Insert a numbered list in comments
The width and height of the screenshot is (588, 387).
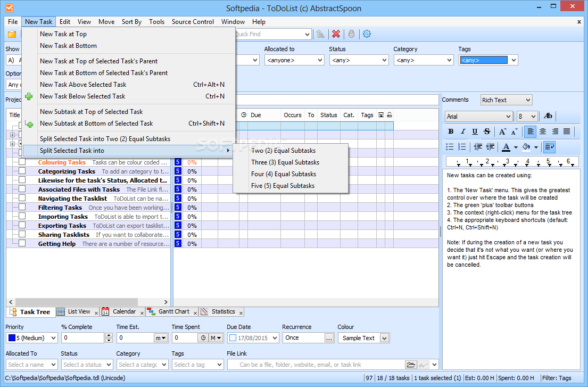[462, 147]
